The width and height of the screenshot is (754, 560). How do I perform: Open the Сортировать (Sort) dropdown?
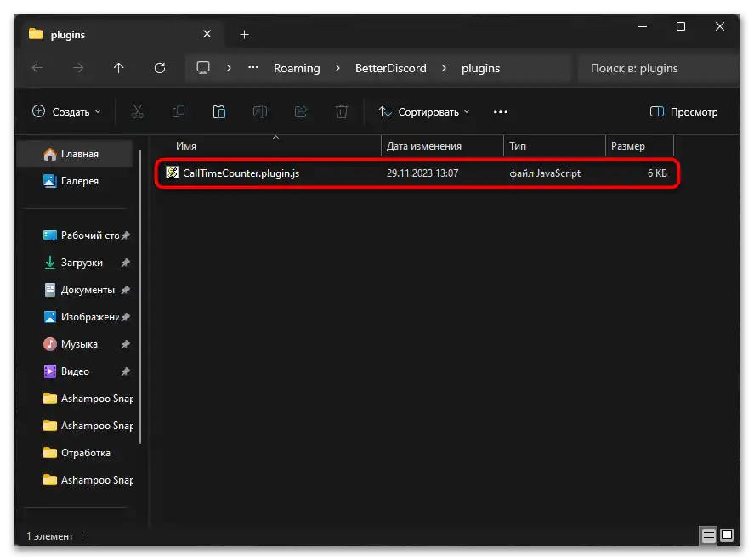coord(424,112)
